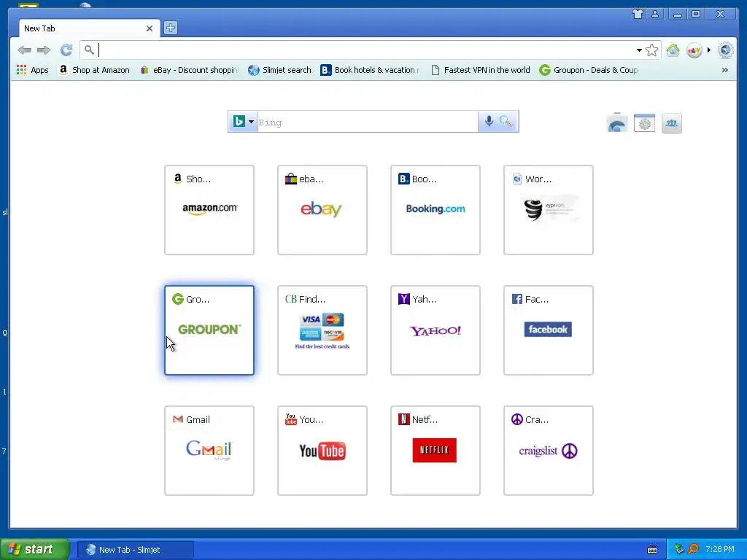Open Fastest VPN in the world bookmark
Viewport: 747px width, 560px height.
click(480, 70)
